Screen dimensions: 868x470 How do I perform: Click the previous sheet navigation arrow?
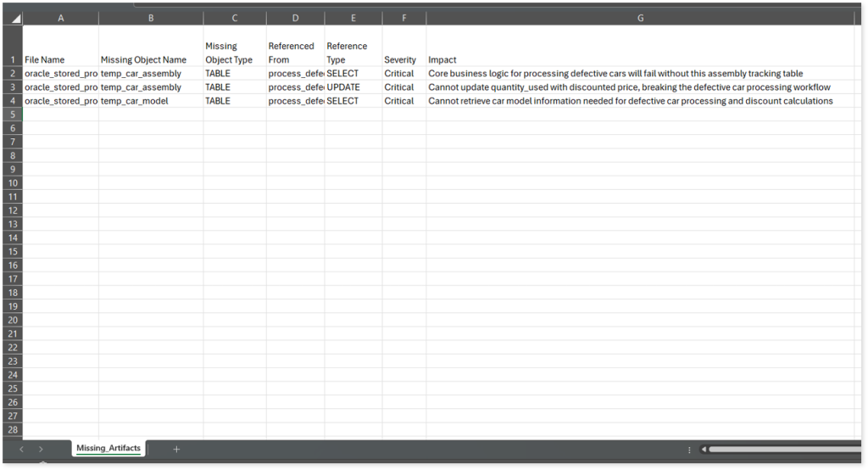pos(21,449)
